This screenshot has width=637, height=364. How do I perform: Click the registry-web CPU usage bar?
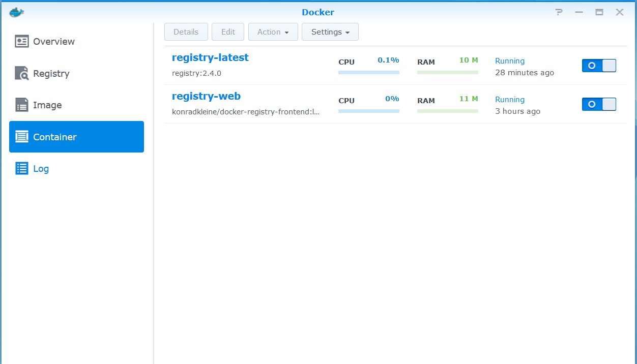(x=369, y=111)
